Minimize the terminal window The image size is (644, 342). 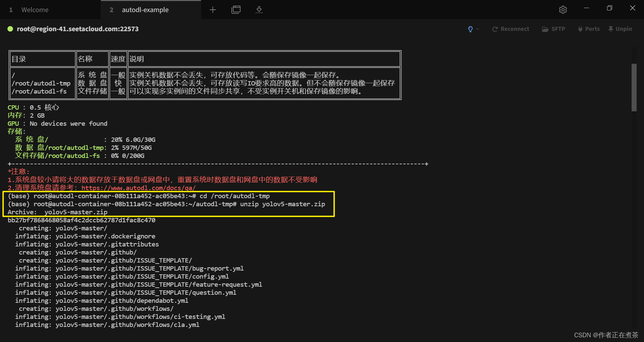click(x=586, y=8)
